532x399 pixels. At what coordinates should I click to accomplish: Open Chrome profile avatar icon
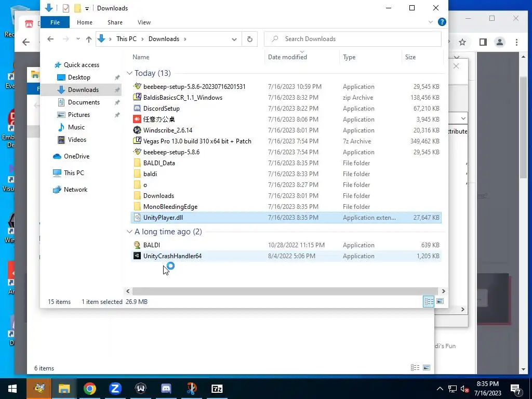(x=499, y=42)
